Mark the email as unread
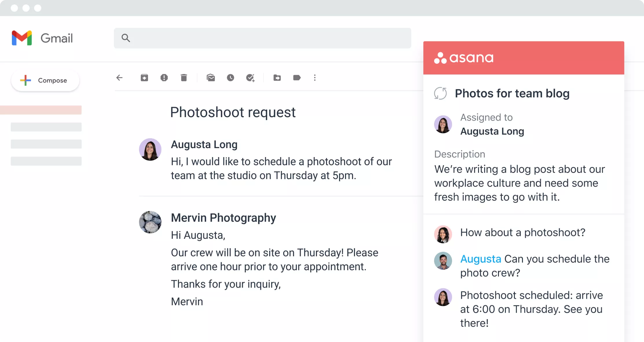Viewport: 644px width, 342px height. 211,78
